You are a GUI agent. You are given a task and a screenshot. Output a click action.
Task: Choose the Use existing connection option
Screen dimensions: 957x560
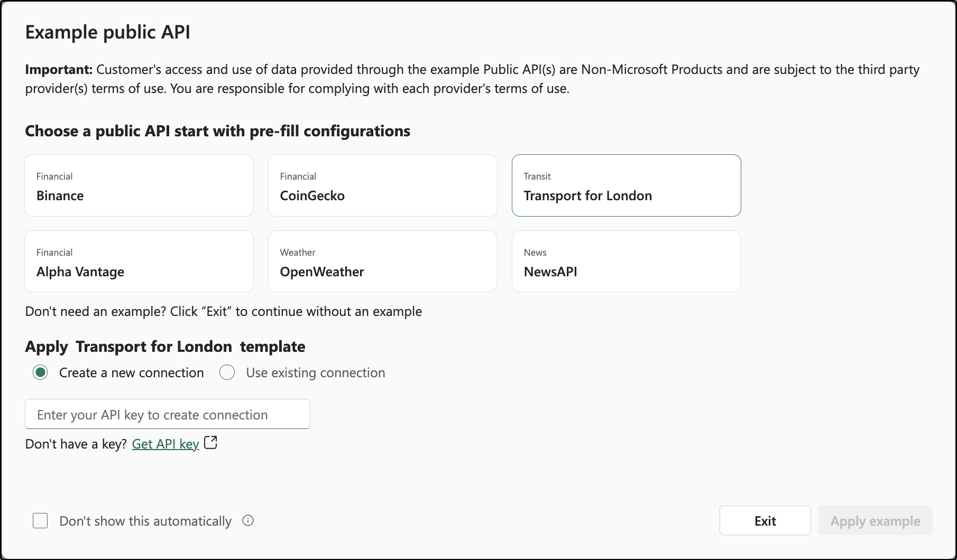click(x=227, y=372)
